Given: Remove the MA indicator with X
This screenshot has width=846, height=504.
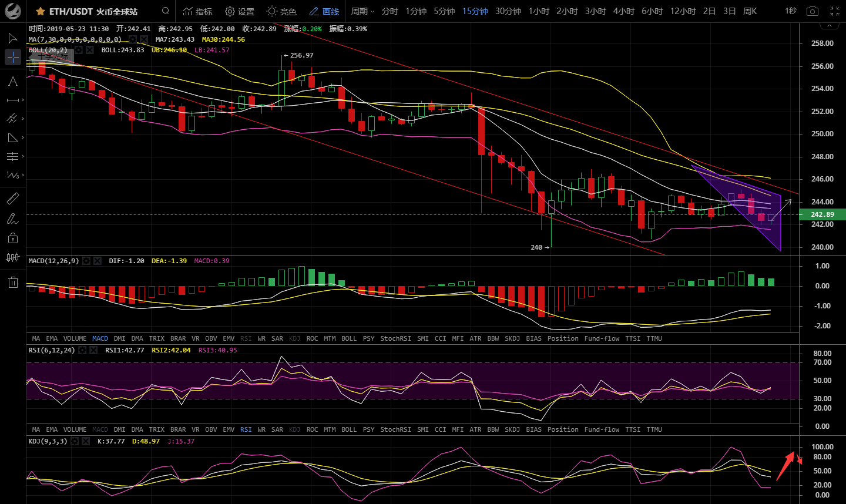Looking at the screenshot, I should [x=144, y=39].
